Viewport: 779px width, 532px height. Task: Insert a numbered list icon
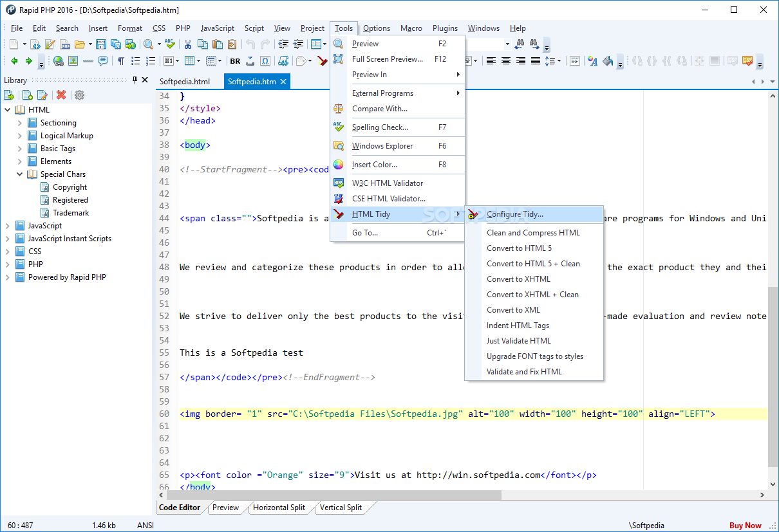click(x=150, y=61)
